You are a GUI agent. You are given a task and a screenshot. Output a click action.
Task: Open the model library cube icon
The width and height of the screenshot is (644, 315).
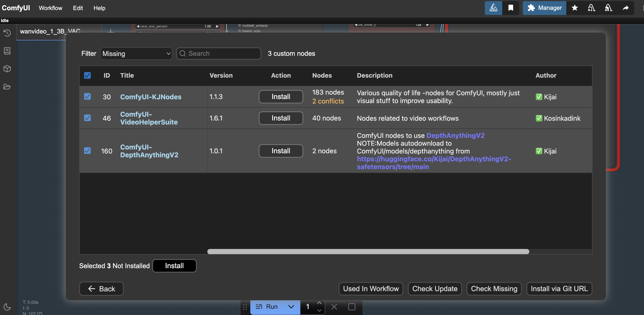(x=7, y=69)
